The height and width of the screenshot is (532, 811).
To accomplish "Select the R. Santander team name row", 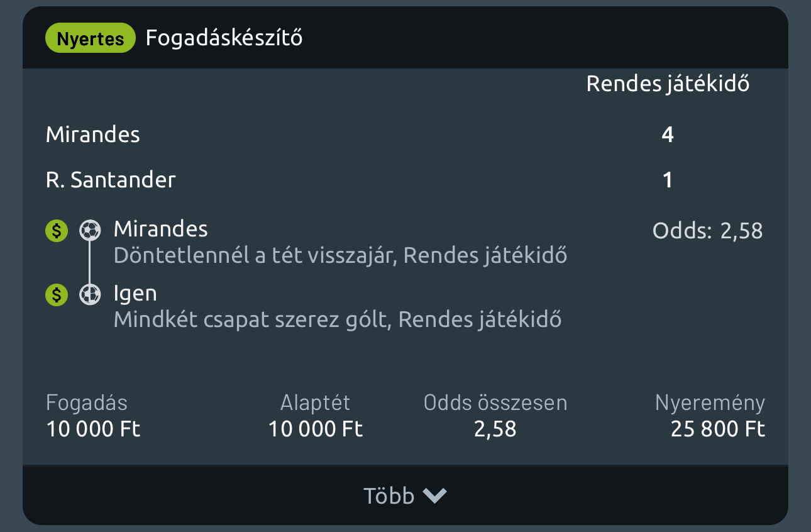I will 111,180.
